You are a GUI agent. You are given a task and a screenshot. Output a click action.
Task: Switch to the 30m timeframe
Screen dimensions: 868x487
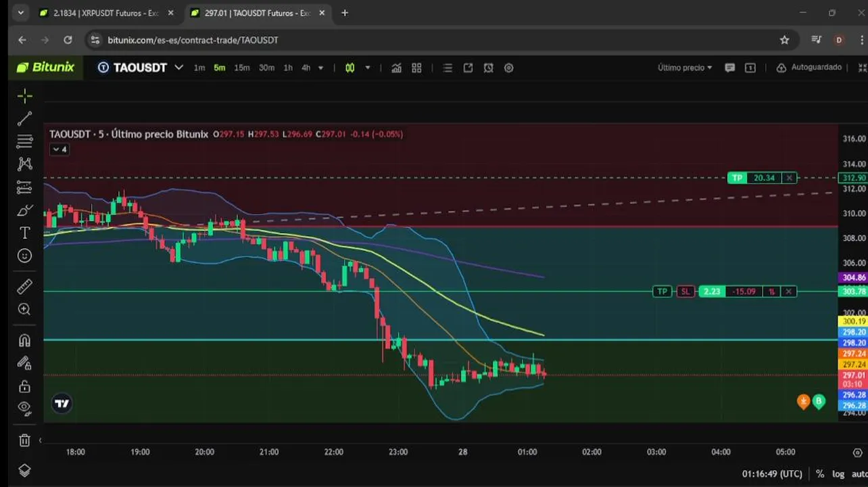pos(266,68)
